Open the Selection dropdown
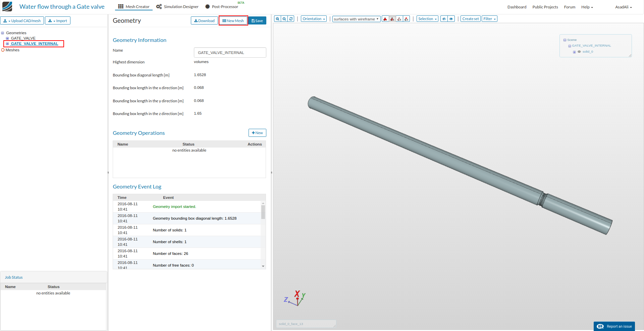 (x=427, y=19)
